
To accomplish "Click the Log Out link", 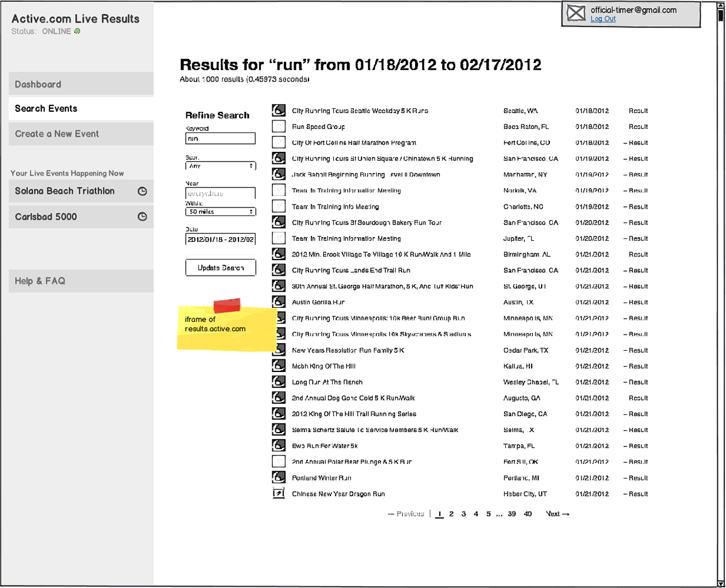I will click(603, 19).
